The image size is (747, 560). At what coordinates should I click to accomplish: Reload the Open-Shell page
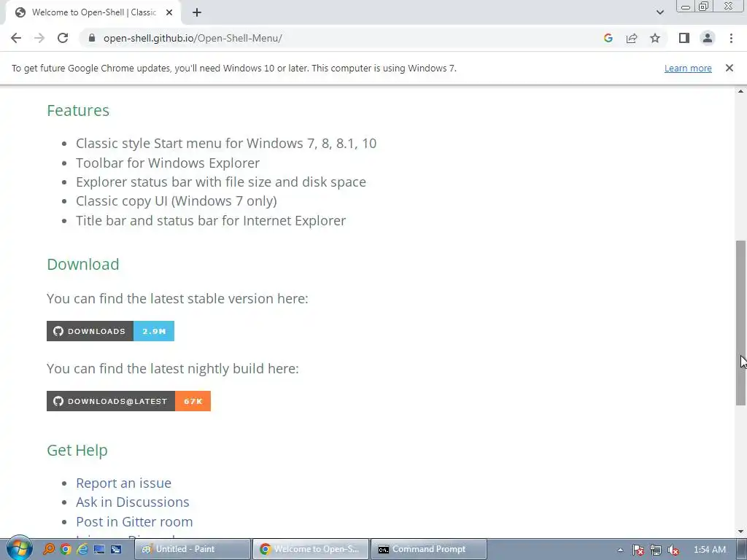[63, 38]
